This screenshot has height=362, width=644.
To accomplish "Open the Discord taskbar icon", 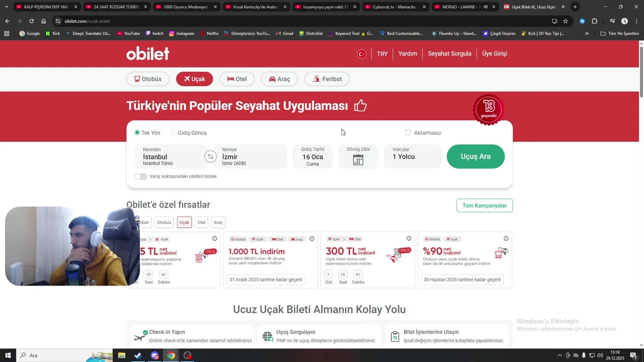I will (x=154, y=355).
